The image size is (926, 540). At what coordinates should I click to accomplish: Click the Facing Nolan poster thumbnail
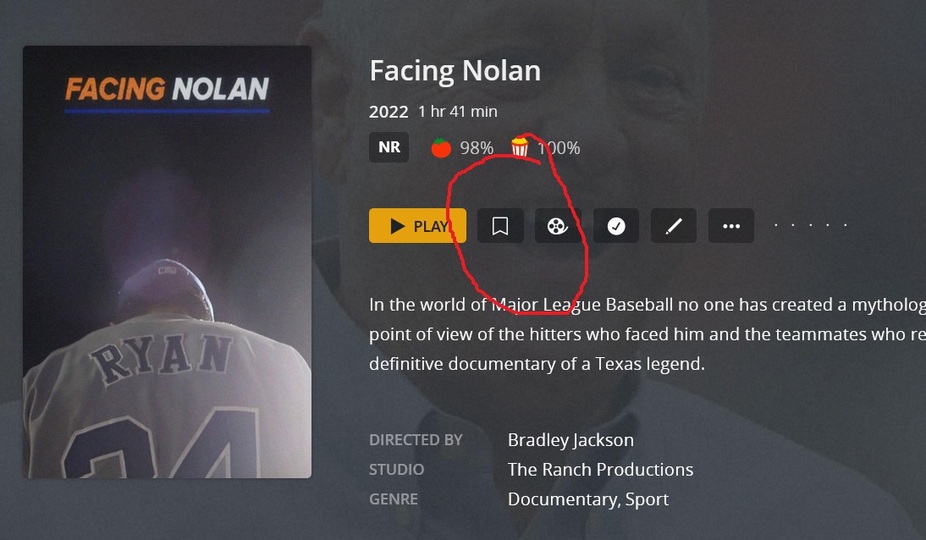pyautogui.click(x=167, y=262)
